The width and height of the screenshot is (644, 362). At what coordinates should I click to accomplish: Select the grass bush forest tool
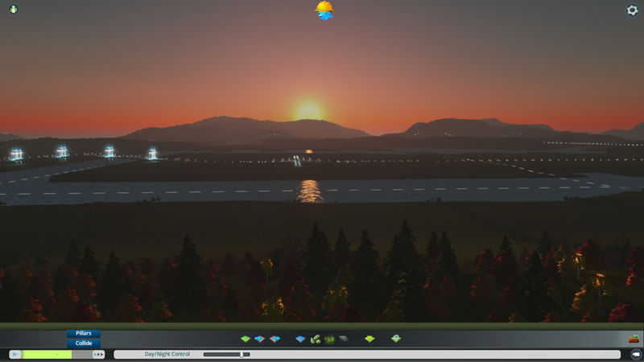click(x=329, y=339)
